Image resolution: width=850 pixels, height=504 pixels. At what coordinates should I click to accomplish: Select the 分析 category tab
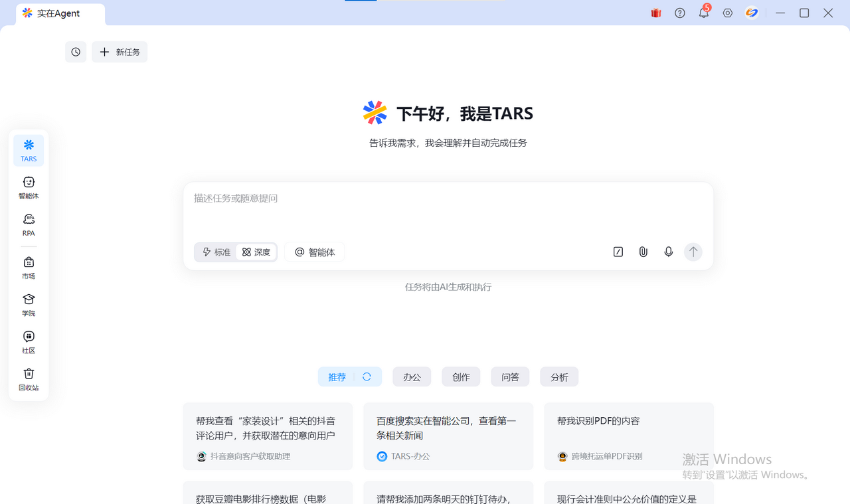pos(559,377)
